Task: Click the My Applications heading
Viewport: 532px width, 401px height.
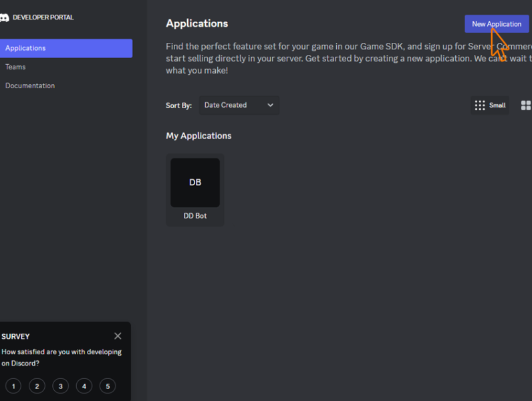Action: 198,136
